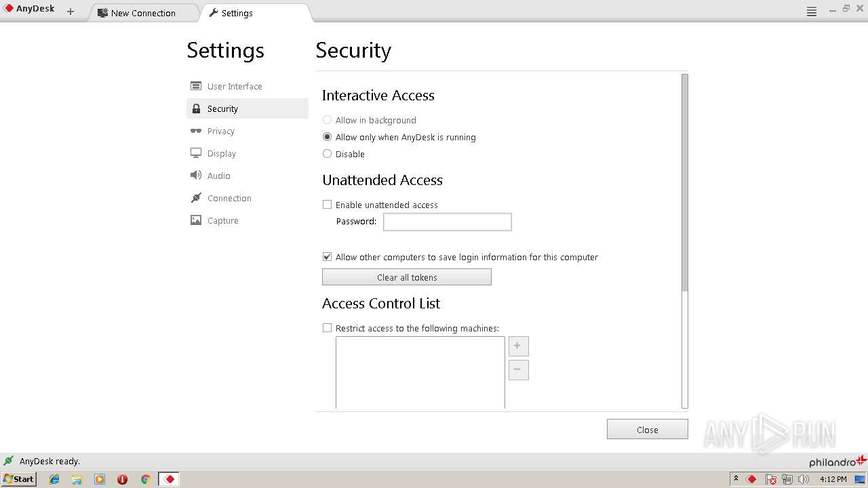Image resolution: width=868 pixels, height=488 pixels.
Task: Click the 4:12 PM taskbar clock
Action: pos(833,479)
